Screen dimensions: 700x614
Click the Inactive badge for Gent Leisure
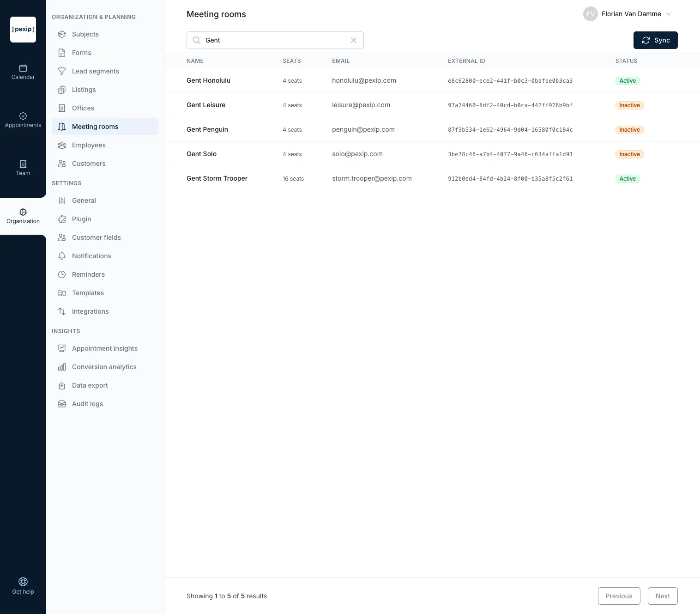tap(629, 105)
